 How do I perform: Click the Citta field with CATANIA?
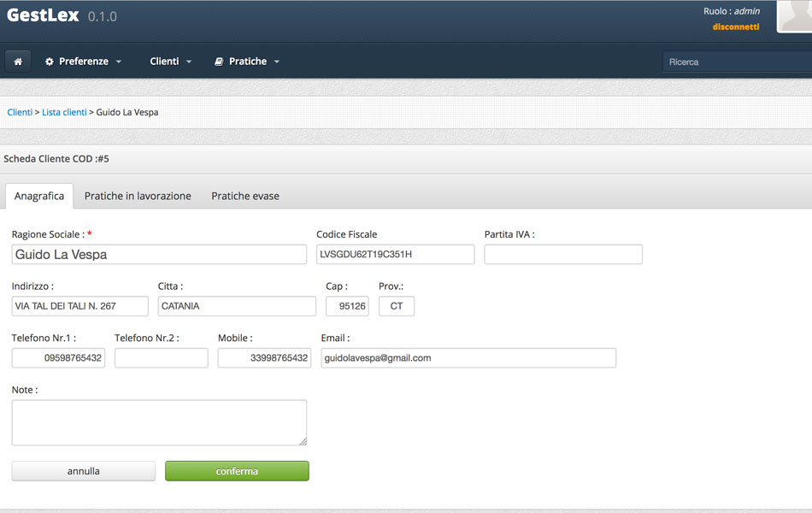237,306
